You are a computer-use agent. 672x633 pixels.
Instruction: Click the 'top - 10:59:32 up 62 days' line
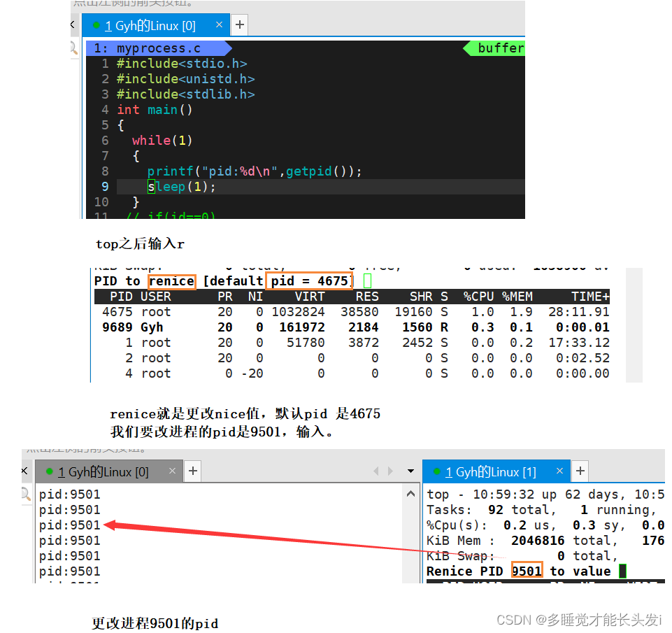coord(545,495)
